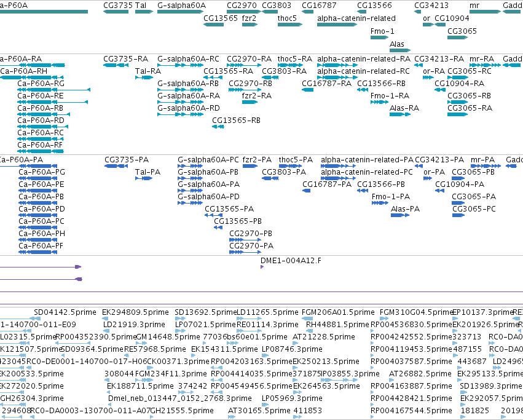This screenshot has width=523, height=420.
Task: Select the CG13565-PB protein
Action: 218,228
